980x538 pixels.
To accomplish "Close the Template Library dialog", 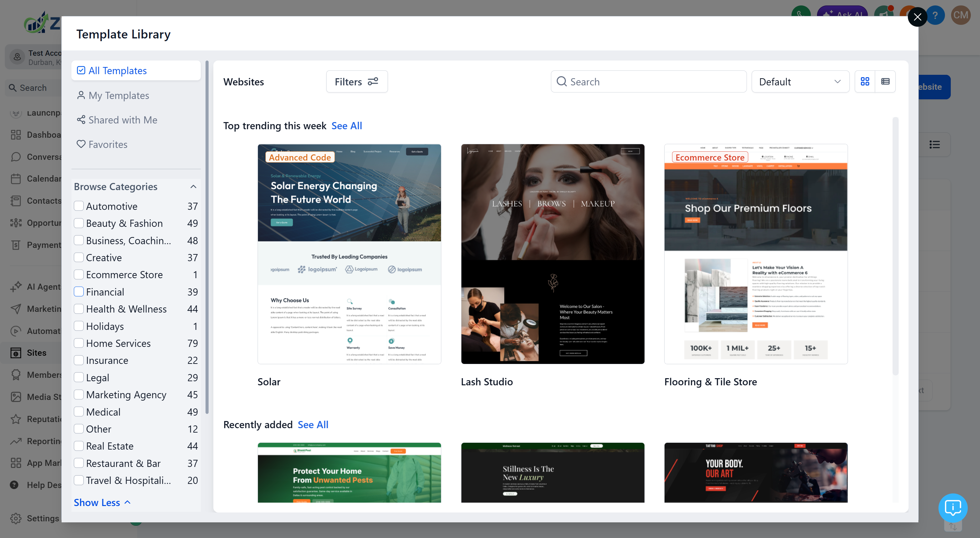I will point(917,17).
